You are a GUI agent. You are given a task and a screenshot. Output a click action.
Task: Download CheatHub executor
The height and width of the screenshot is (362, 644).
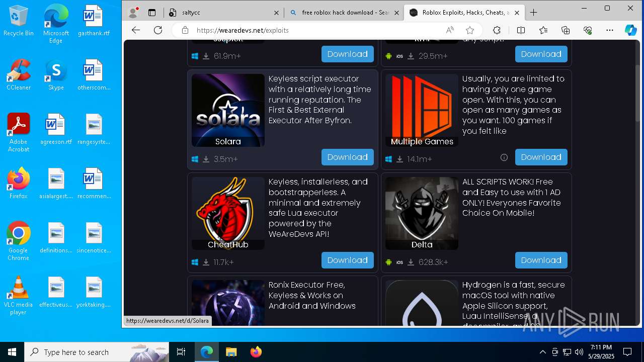pos(348,260)
